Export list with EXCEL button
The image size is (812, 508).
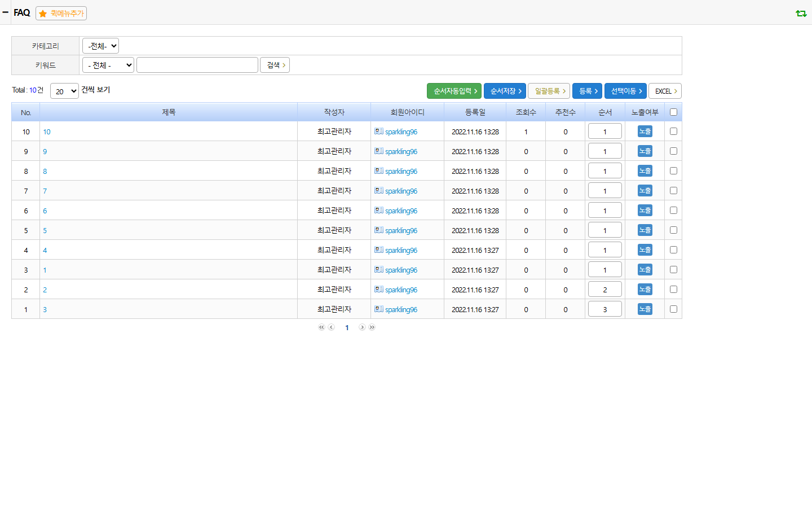(665, 91)
